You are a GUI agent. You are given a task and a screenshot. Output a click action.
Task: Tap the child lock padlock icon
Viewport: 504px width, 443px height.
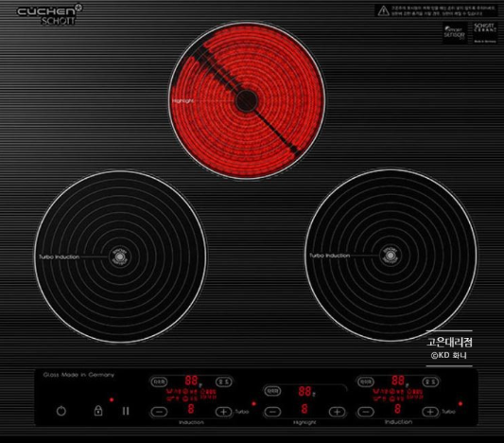point(98,410)
